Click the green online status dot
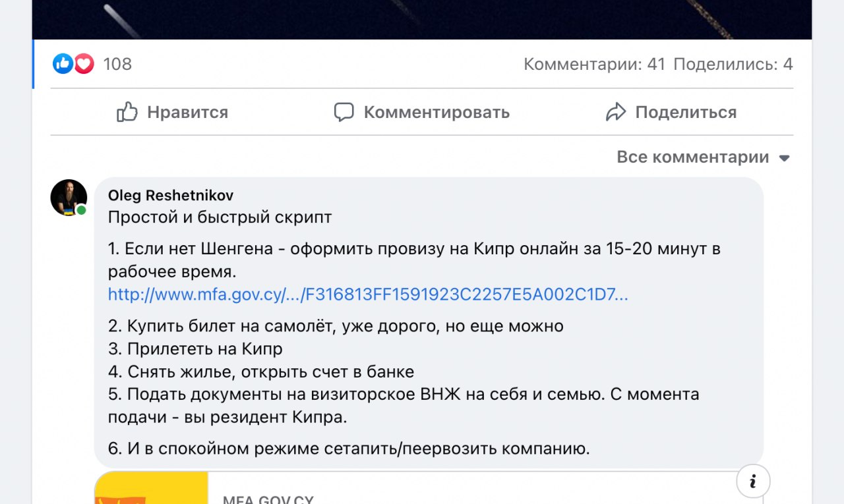 pos(81,210)
